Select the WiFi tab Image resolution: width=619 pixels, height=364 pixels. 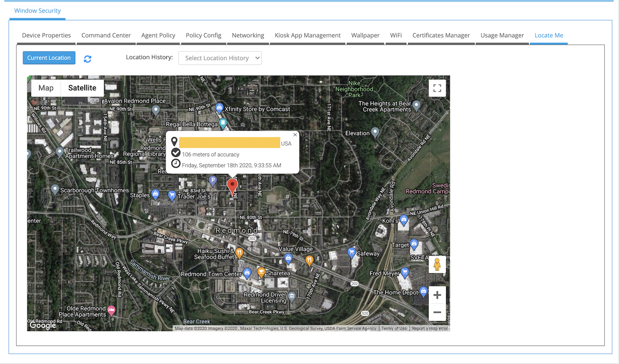tap(396, 35)
